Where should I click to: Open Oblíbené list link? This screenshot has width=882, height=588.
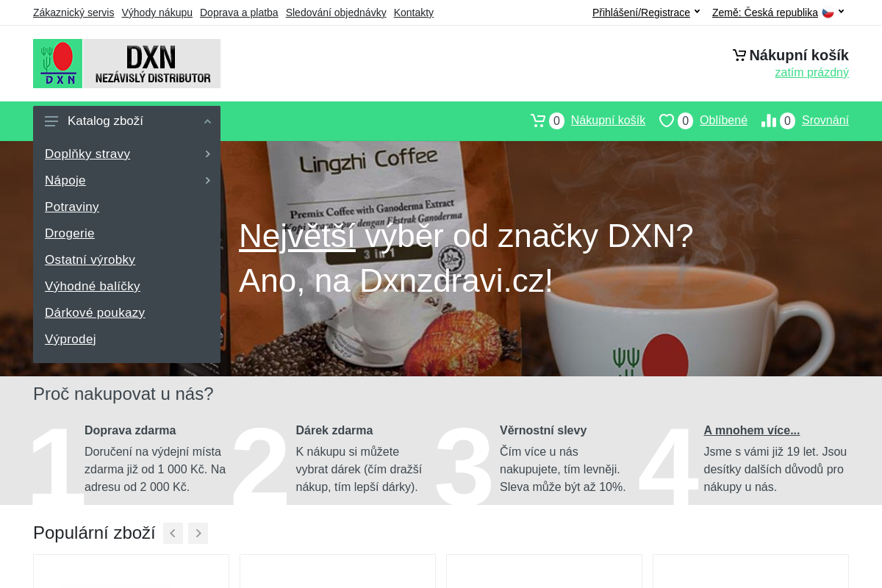723,121
